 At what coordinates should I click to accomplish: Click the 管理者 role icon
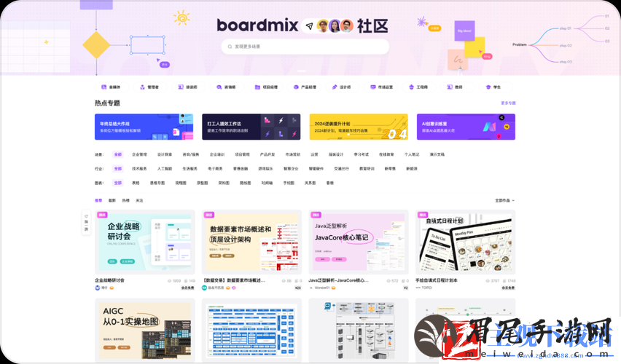pos(143,87)
